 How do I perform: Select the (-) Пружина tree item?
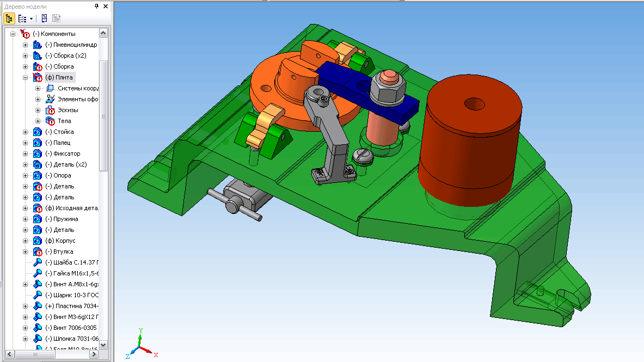pos(62,219)
